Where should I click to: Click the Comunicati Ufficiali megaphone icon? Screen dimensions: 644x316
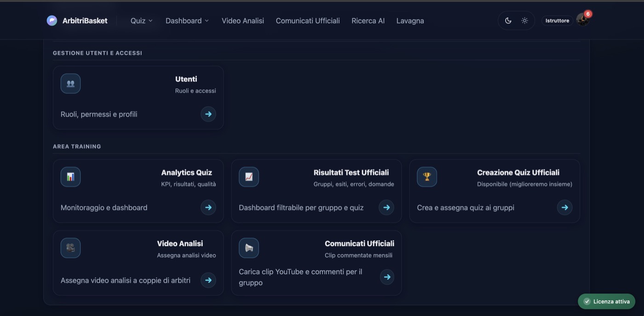[x=249, y=248]
